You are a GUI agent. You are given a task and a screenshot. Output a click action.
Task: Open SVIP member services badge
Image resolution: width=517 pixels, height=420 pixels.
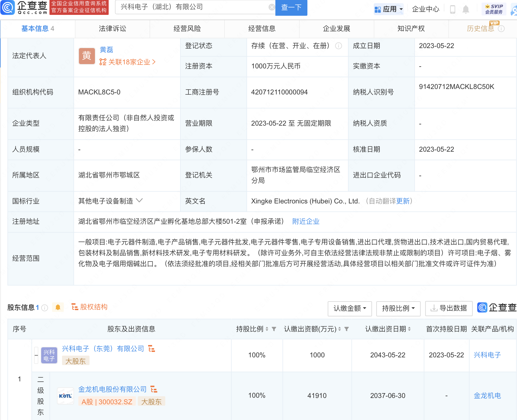tap(494, 9)
